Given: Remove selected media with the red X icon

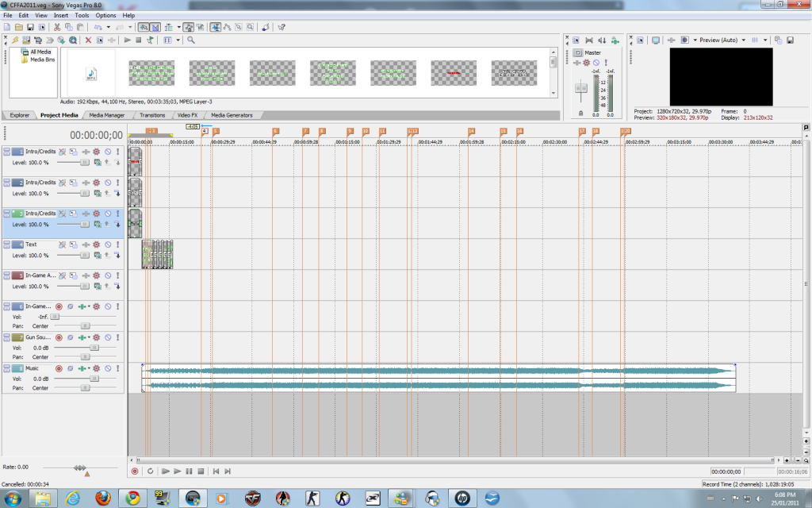Looking at the screenshot, I should [x=88, y=40].
